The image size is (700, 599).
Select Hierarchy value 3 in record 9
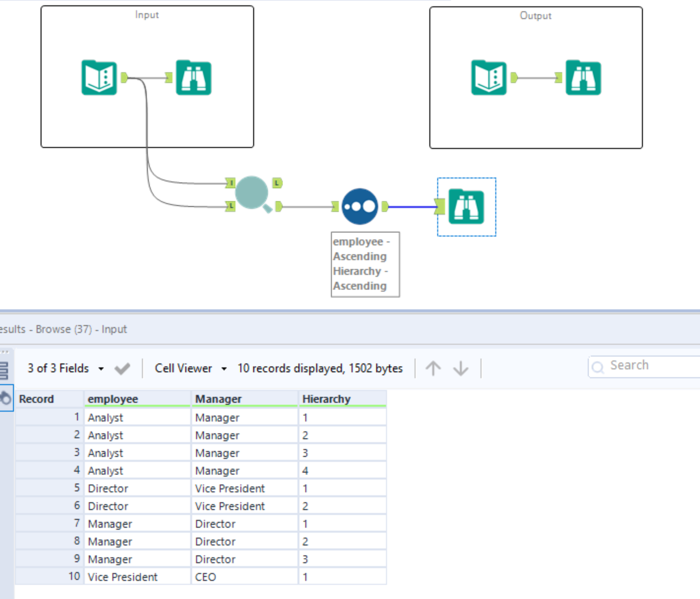(x=343, y=559)
